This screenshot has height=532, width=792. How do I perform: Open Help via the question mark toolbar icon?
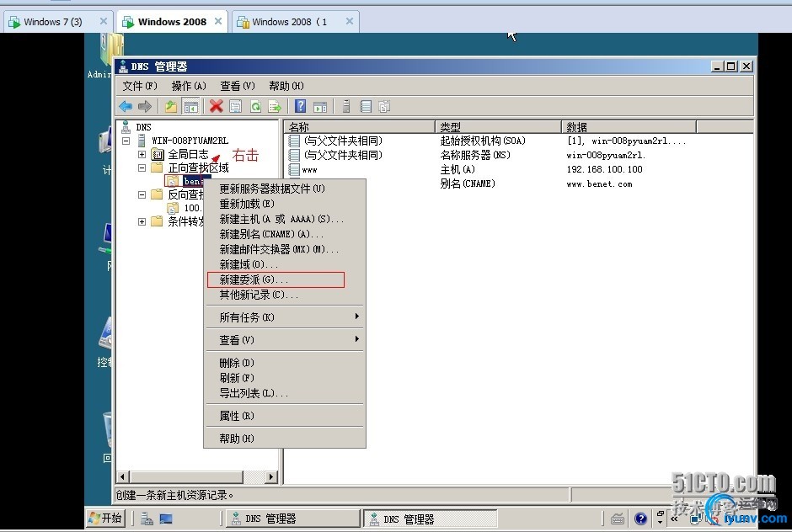coord(301,105)
